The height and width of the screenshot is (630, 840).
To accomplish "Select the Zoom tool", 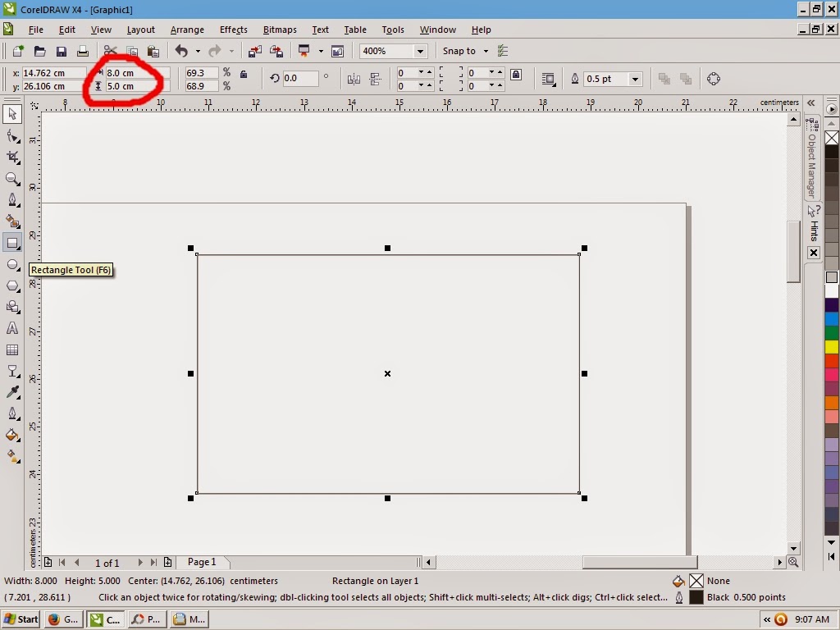I will coord(12,179).
